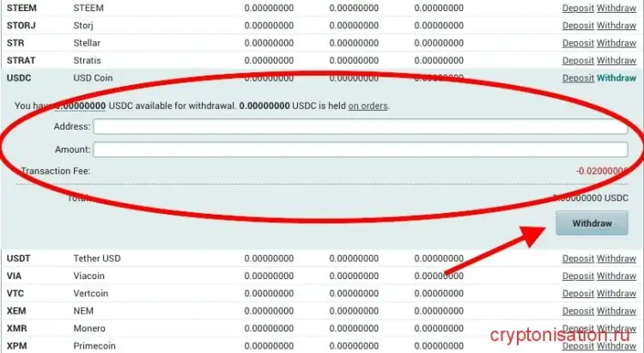Open Withdraw link for Stellar

coord(616,43)
